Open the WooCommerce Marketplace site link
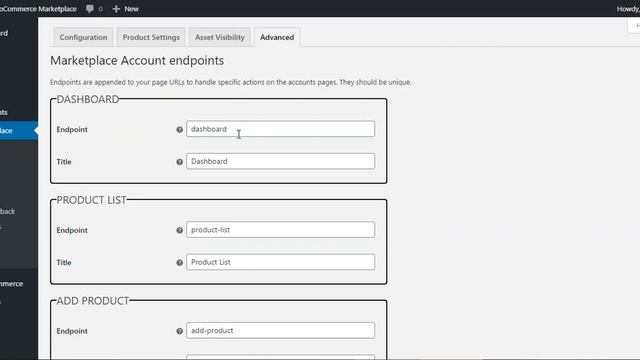Screen dimensions: 640x360 pos(38,9)
